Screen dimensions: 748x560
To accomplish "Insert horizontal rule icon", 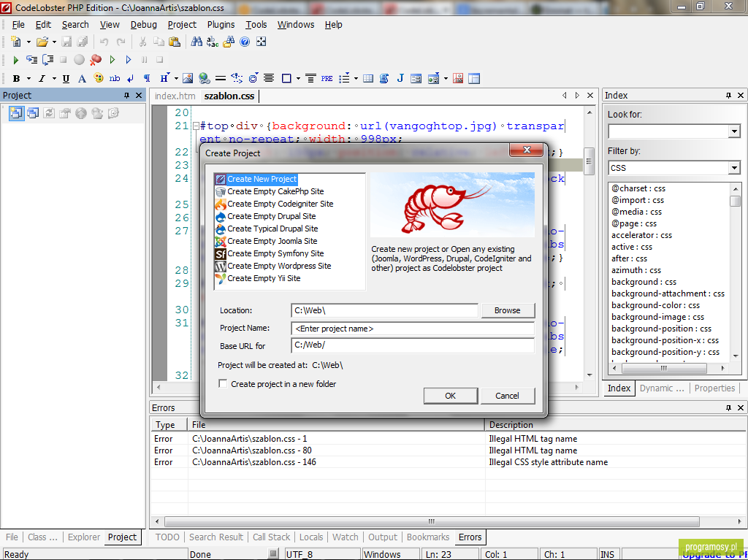I will 221,78.
